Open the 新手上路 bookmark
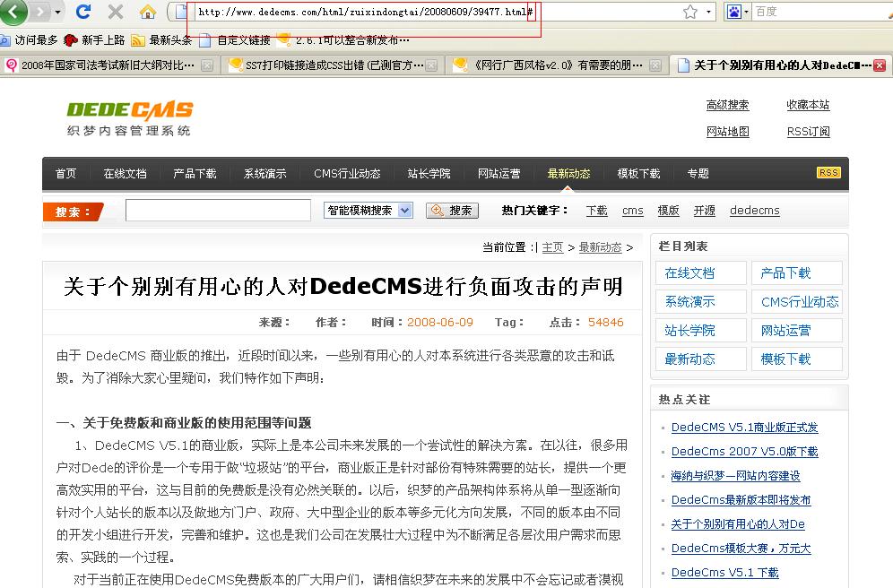Image resolution: width=893 pixels, height=588 pixels. click(94, 39)
